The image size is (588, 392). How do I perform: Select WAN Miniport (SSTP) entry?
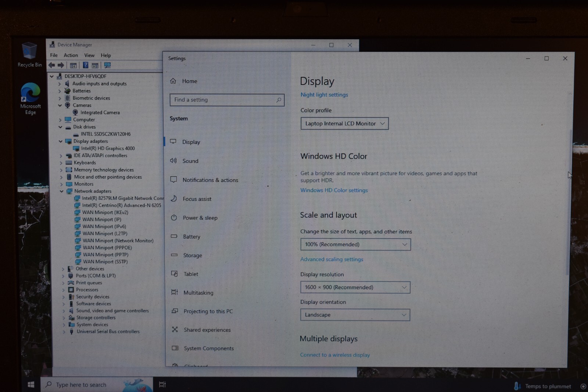click(x=105, y=262)
